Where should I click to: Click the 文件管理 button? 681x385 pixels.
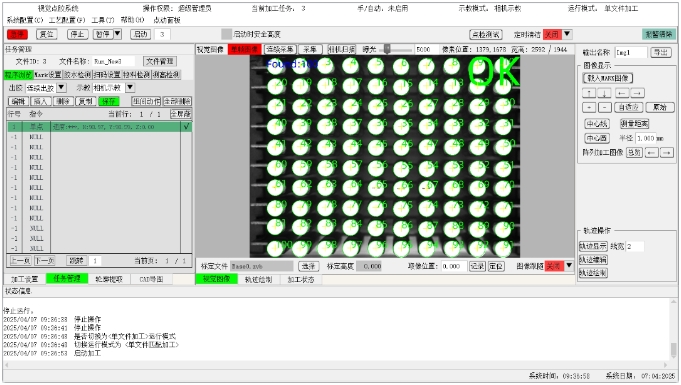tap(159, 61)
